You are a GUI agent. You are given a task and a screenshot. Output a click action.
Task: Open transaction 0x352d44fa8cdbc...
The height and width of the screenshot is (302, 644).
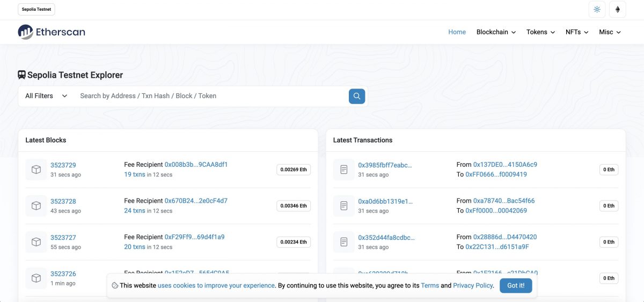coord(386,238)
